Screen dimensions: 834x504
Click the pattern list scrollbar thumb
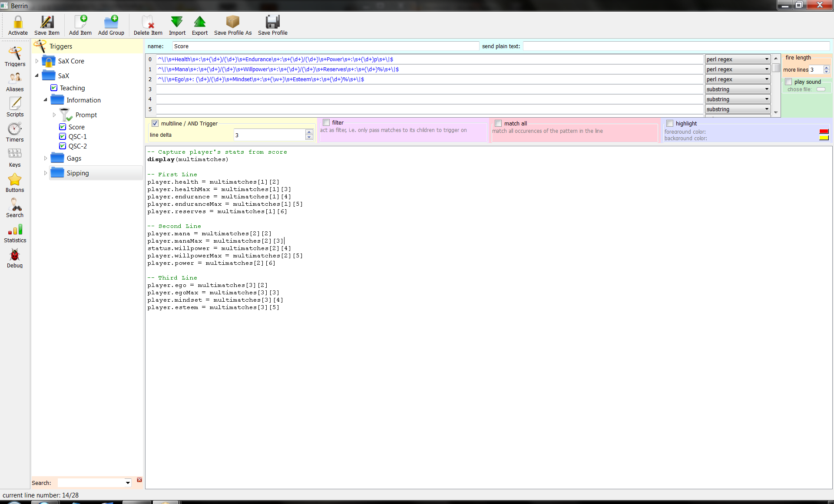coord(776,67)
